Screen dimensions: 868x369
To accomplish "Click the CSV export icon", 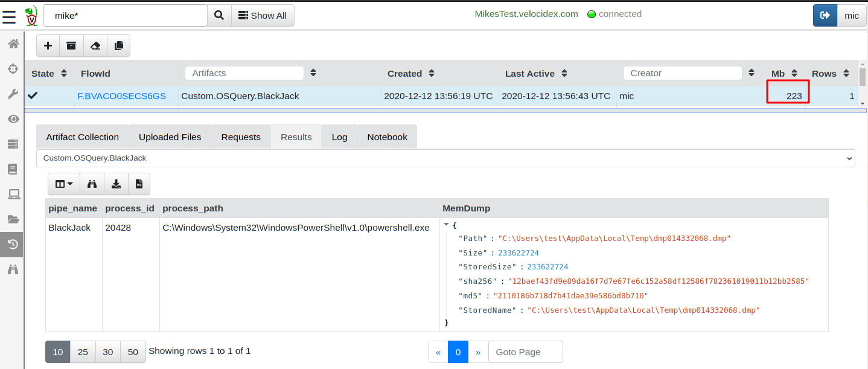I will 139,184.
